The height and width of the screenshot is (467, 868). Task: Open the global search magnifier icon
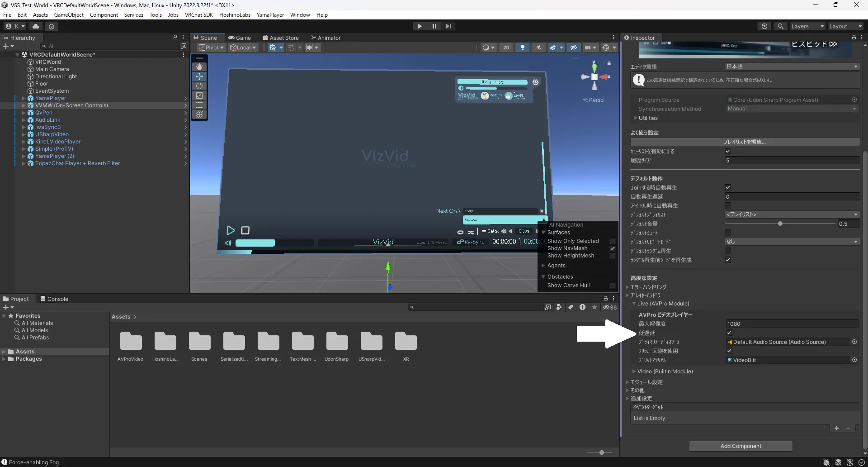(780, 26)
